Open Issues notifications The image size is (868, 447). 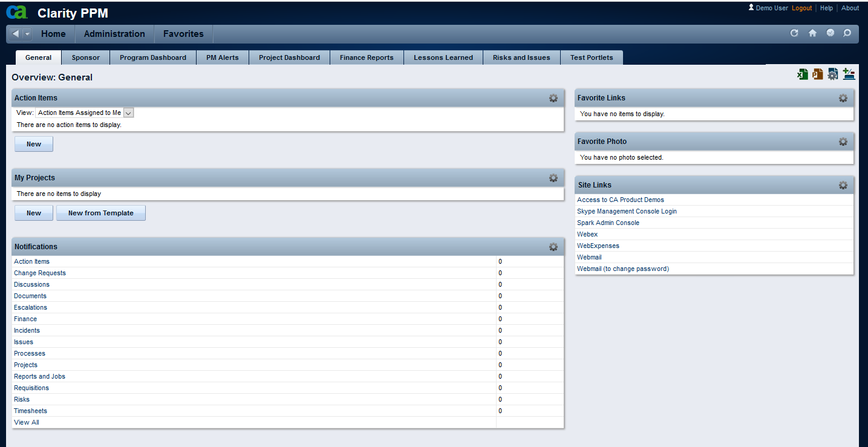click(24, 342)
